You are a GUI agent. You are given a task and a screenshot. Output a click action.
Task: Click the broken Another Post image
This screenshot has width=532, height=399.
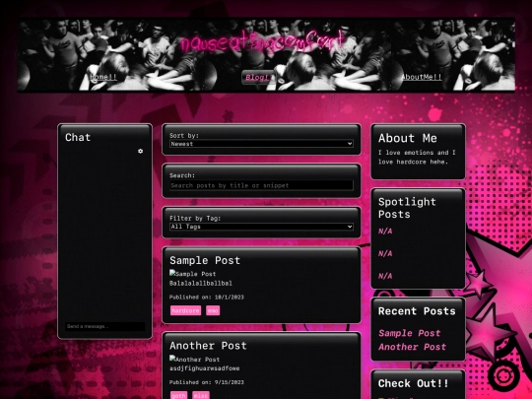[x=194, y=359]
